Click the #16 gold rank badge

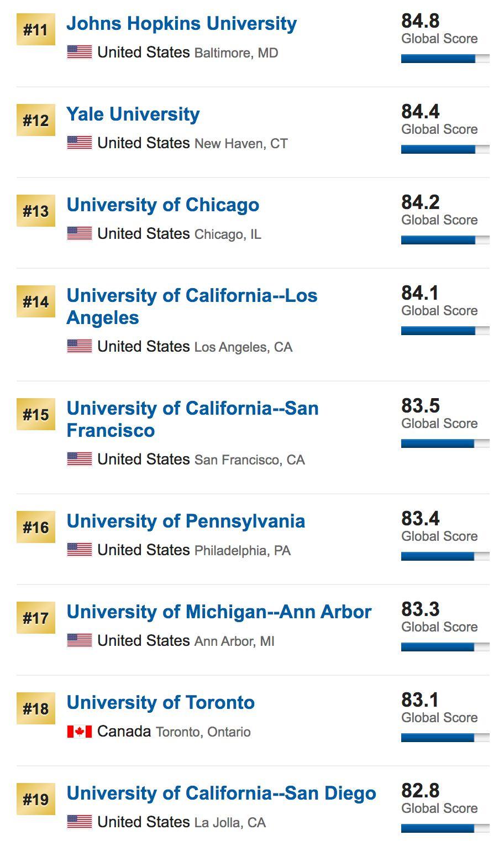[36, 527]
